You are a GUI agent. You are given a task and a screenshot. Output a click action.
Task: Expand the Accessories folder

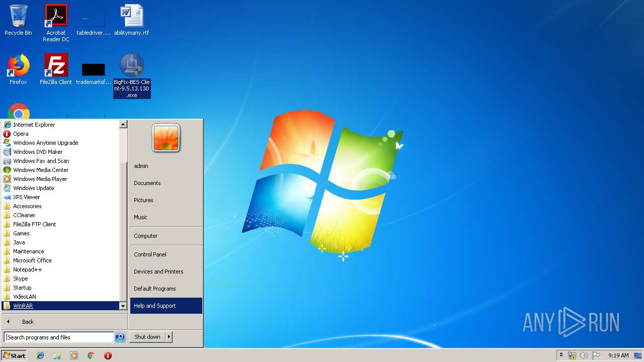[60, 206]
